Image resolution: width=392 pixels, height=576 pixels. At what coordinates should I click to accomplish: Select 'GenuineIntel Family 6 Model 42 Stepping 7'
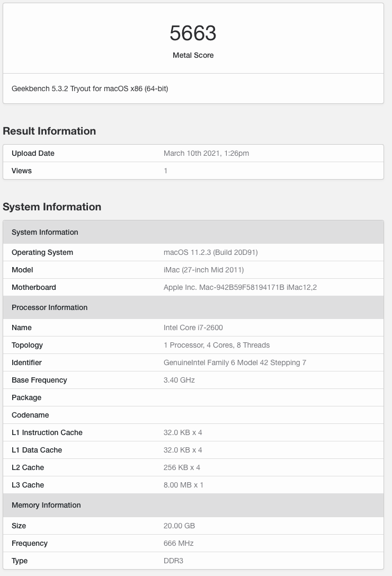tap(235, 362)
